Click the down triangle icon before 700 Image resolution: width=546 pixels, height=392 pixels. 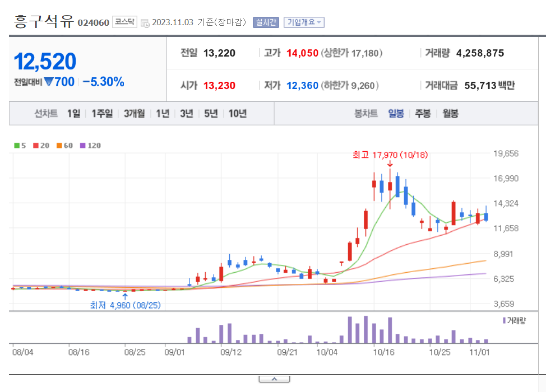(49, 82)
